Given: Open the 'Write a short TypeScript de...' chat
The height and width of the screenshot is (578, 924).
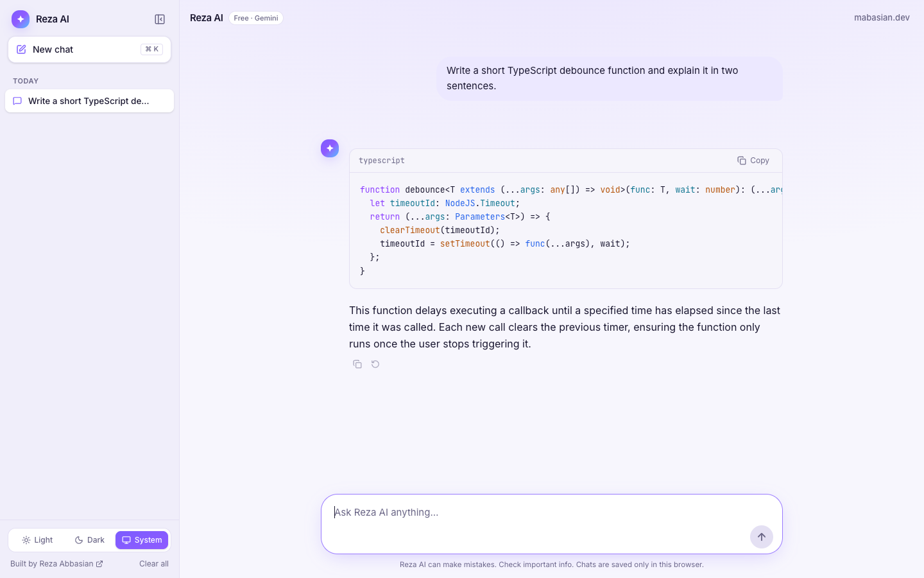Looking at the screenshot, I should click(x=89, y=101).
